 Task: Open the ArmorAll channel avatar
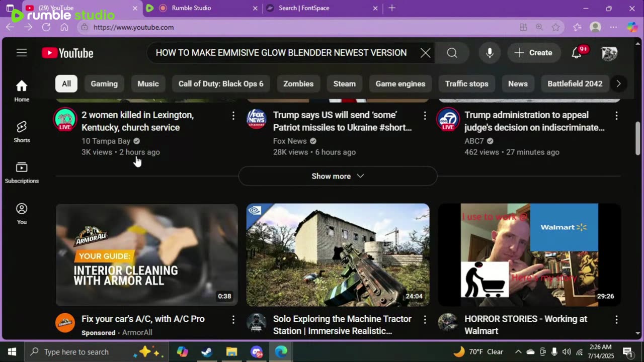click(x=65, y=323)
